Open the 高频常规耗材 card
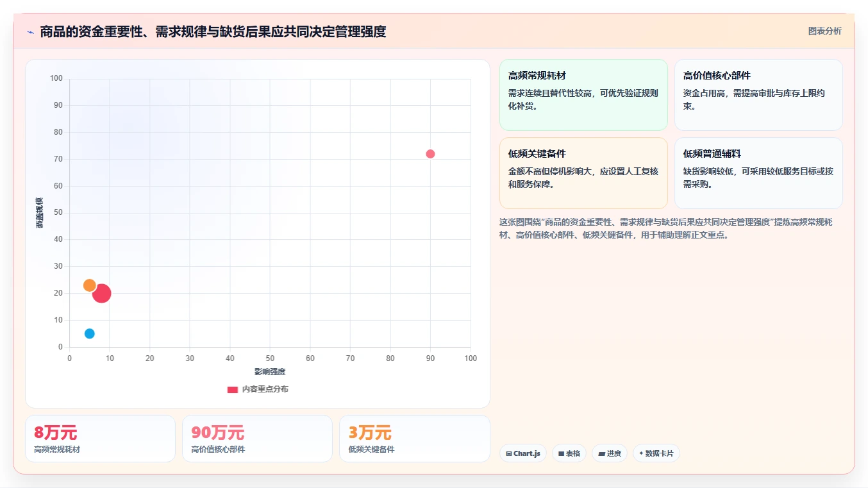Image resolution: width=868 pixels, height=488 pixels. (583, 95)
